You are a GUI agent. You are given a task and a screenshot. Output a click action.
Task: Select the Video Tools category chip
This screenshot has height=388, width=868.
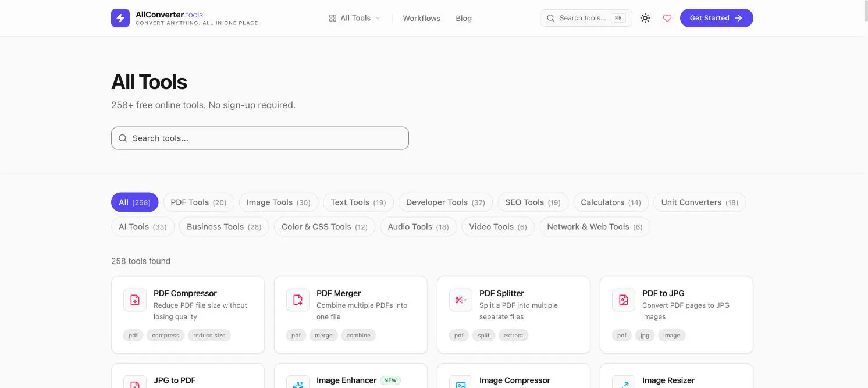498,227
